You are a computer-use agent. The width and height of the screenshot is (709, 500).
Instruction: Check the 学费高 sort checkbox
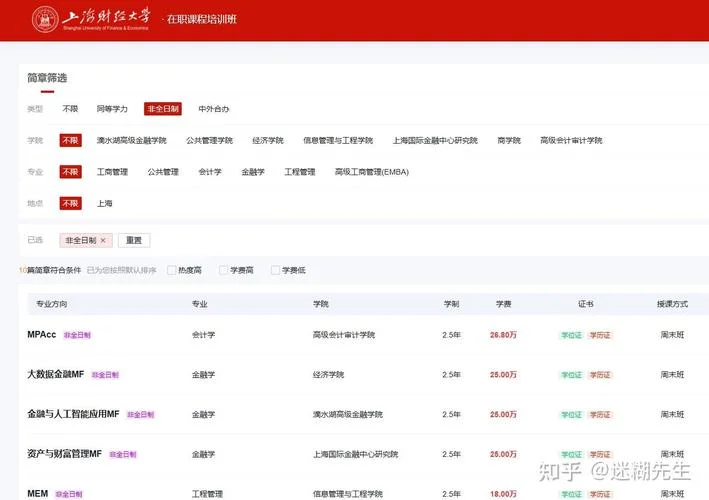point(223,270)
